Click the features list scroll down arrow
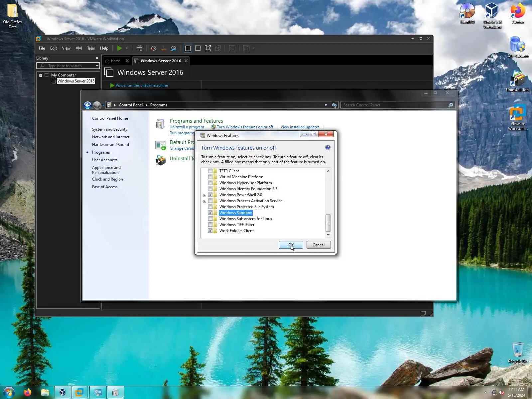Image resolution: width=532 pixels, height=399 pixels. [328, 235]
